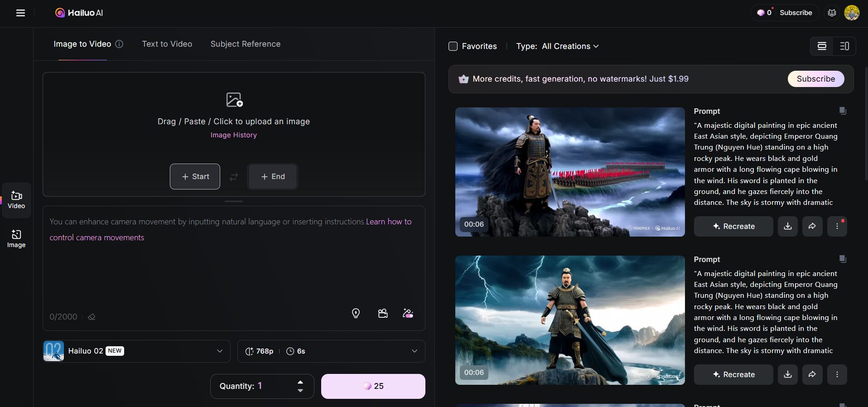The image size is (868, 407).
Task: Enable the Favorites checkbox
Action: (x=453, y=46)
